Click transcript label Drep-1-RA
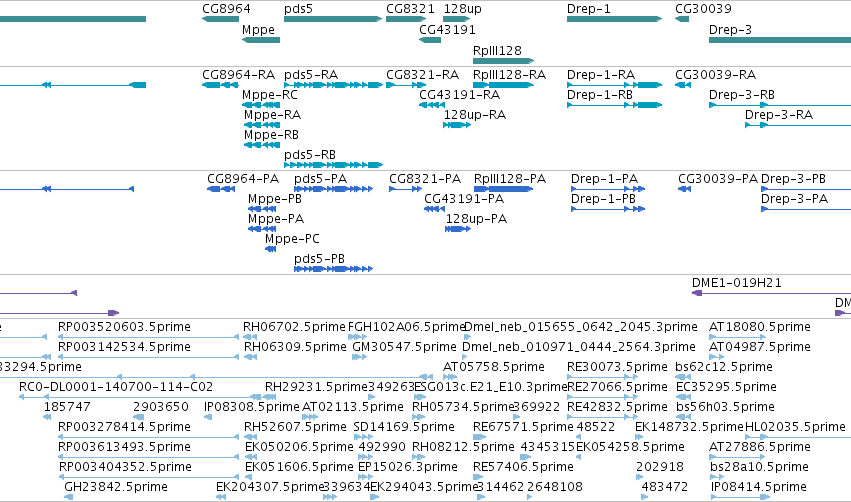 pos(601,75)
